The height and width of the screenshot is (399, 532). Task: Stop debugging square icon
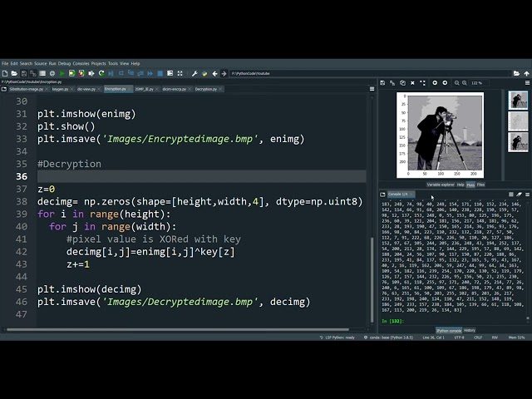[x=160, y=73]
